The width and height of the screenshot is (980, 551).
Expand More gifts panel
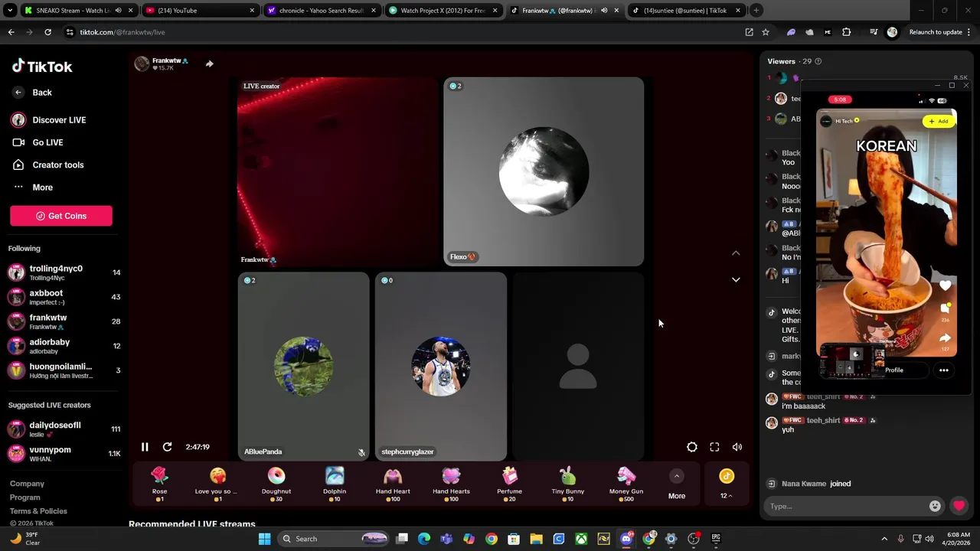click(x=677, y=485)
